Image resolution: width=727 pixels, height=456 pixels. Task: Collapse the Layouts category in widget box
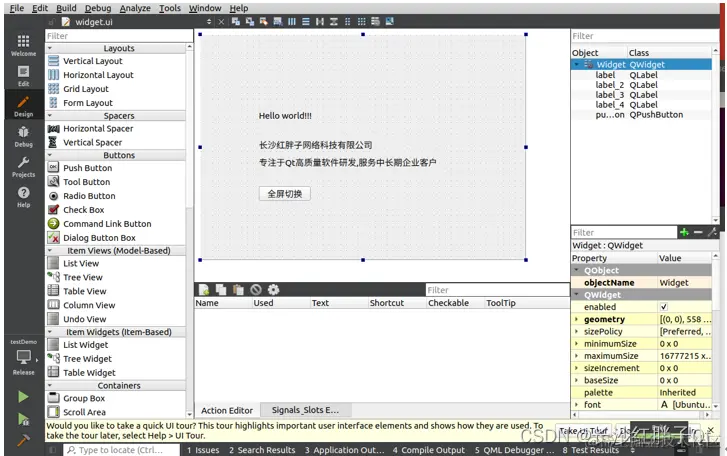coord(50,48)
